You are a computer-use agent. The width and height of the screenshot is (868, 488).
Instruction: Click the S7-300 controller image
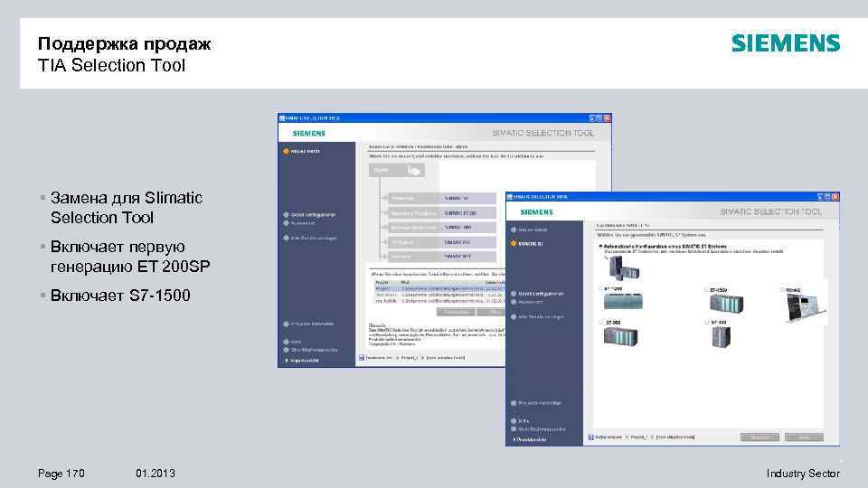[x=620, y=336]
